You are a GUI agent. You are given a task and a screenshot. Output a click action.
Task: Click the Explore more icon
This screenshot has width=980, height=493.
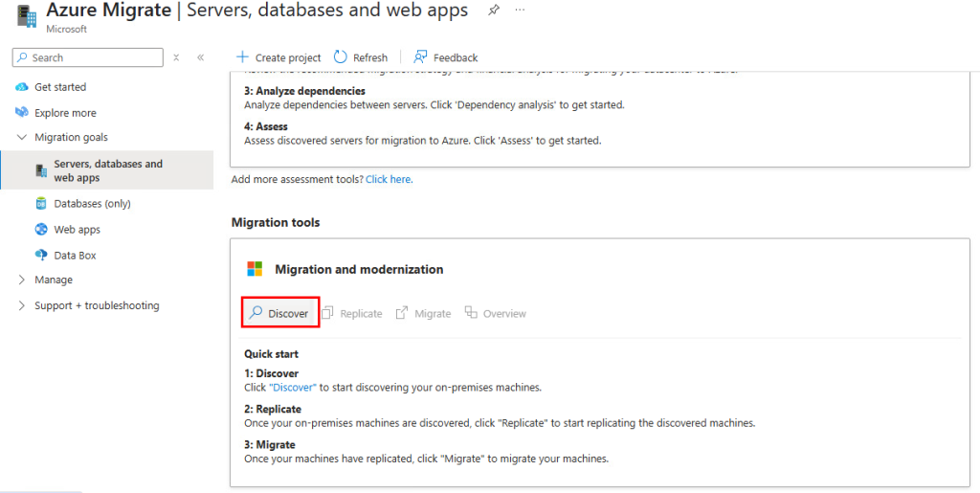pos(23,112)
